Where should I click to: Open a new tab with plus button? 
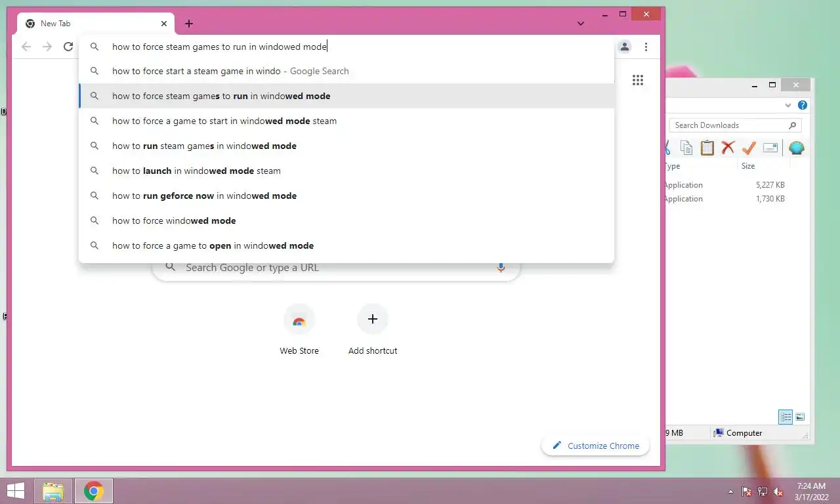coord(189,24)
